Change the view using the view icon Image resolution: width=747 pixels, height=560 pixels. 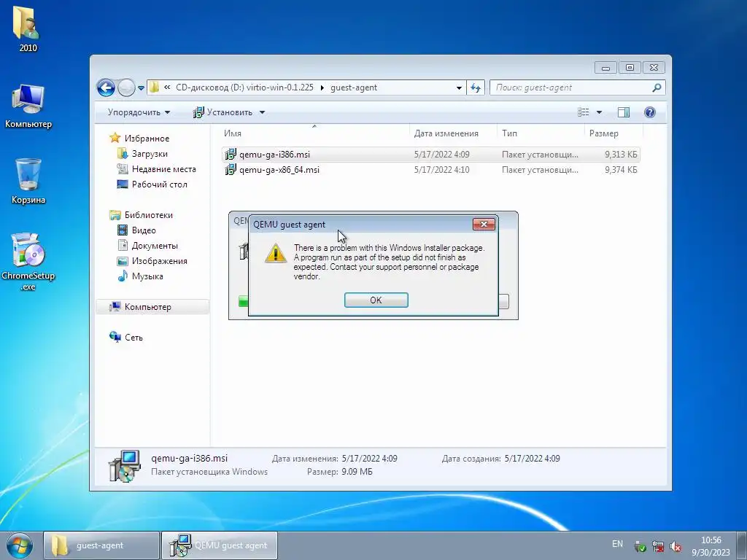coord(584,112)
